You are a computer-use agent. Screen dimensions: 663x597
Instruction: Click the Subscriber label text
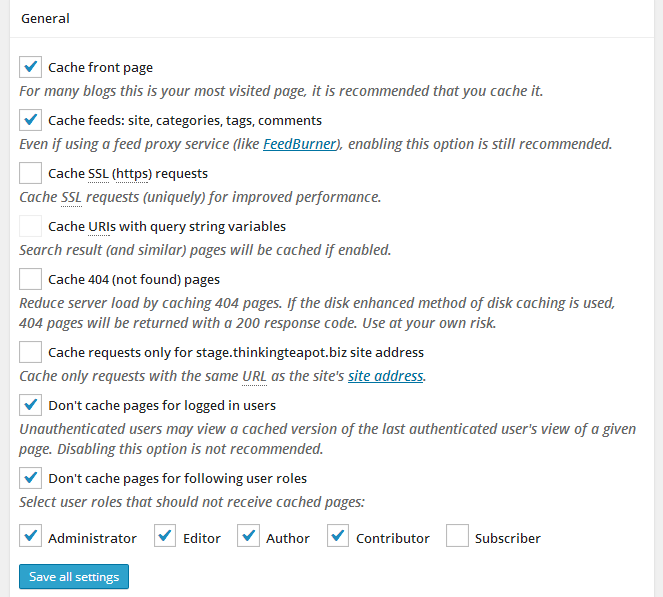tap(507, 538)
